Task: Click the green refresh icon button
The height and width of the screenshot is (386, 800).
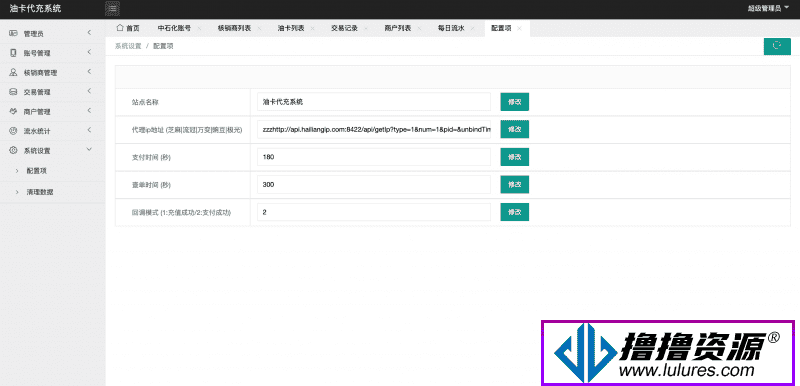Action: [x=777, y=46]
